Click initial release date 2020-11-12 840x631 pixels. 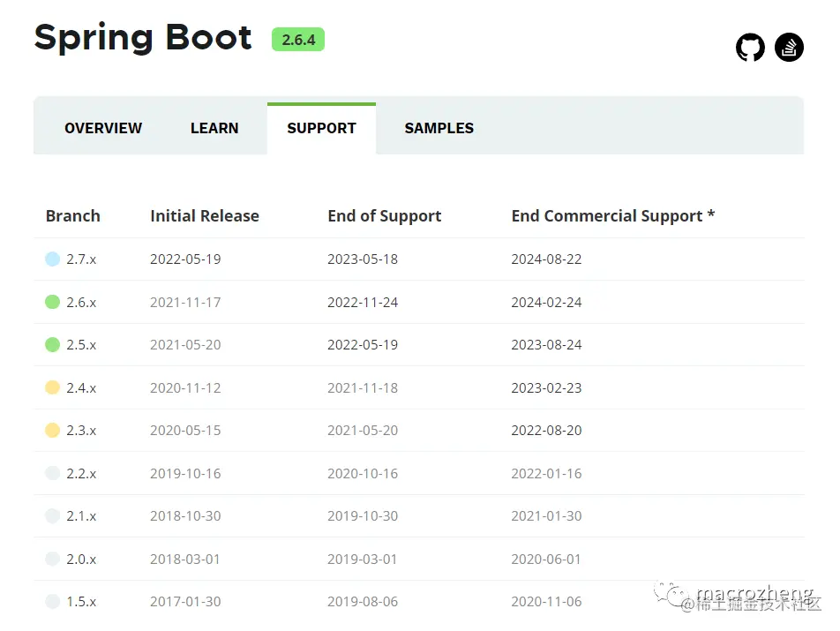coord(185,387)
